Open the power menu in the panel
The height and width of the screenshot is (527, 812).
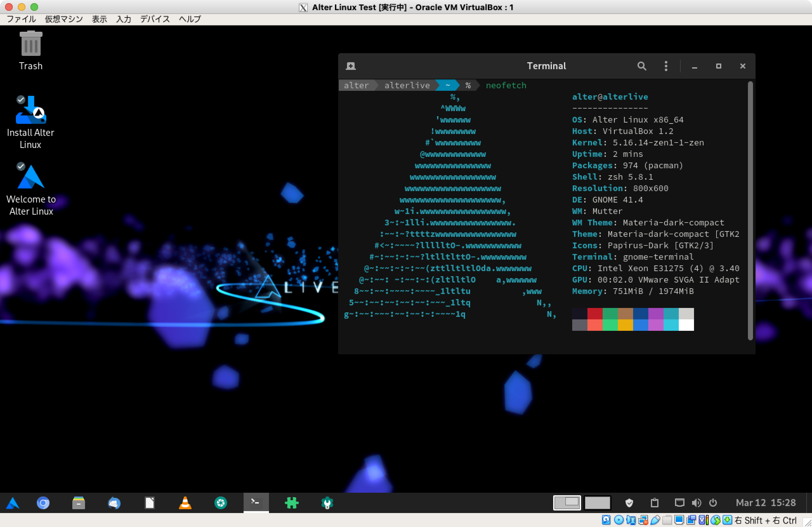pos(713,503)
